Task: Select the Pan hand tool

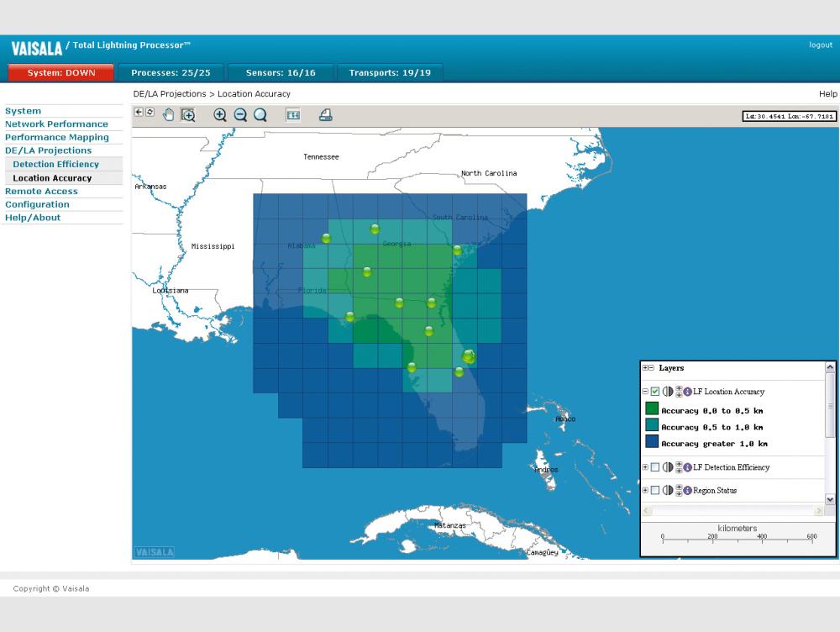Action: [x=169, y=115]
